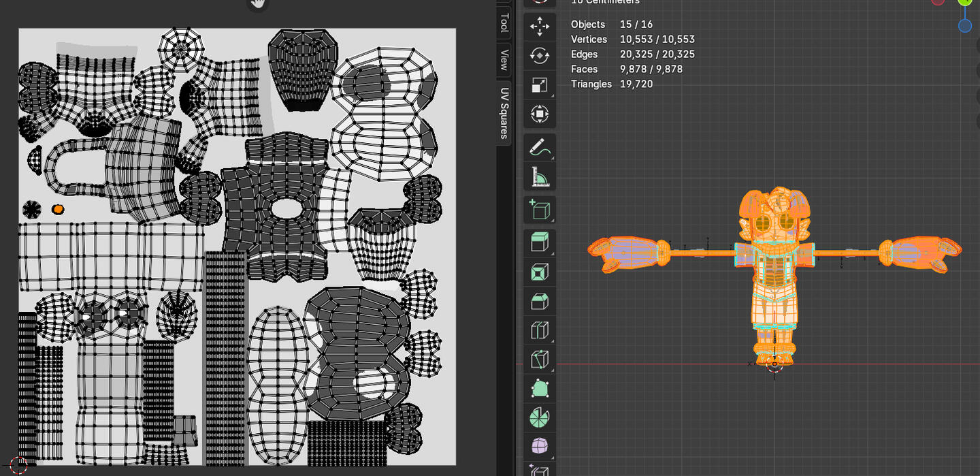Image resolution: width=980 pixels, height=476 pixels.
Task: Click the blue Z axis gizmo circle
Action: 965,26
